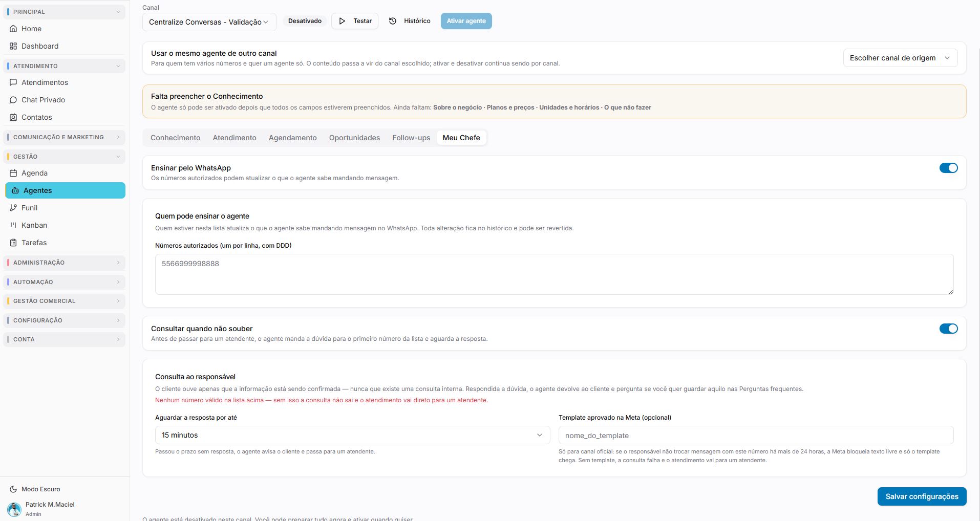Click the Dashboard grid icon

coord(13,46)
